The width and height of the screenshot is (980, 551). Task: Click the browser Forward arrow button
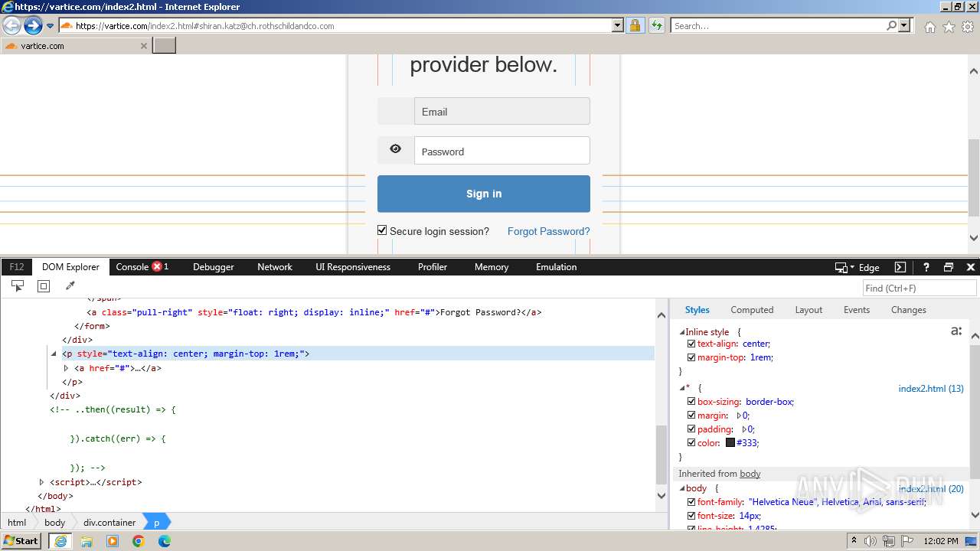tap(33, 25)
